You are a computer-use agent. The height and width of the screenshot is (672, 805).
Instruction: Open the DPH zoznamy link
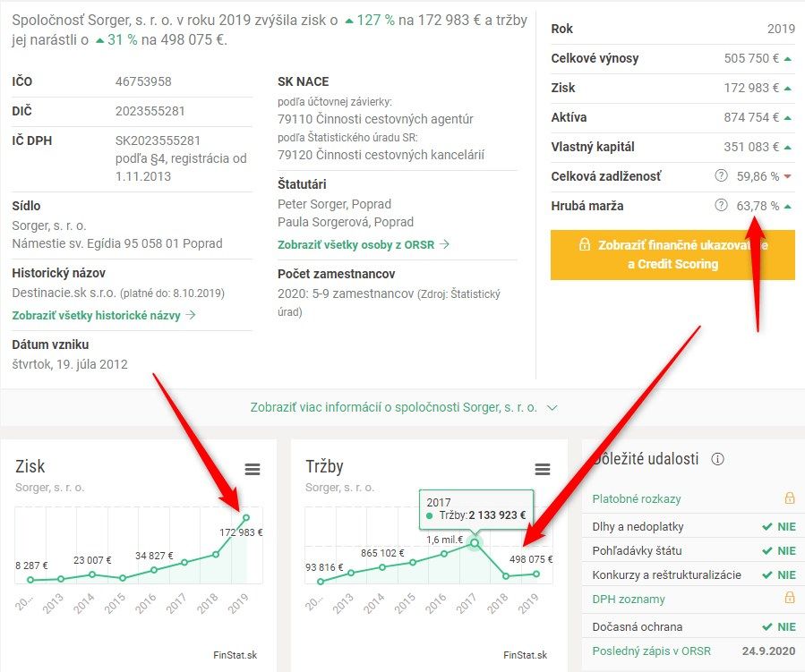629,599
